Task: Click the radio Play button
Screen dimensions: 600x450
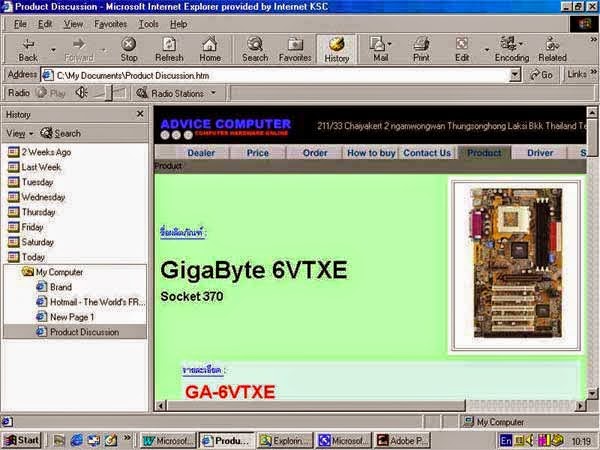Action: click(51, 93)
